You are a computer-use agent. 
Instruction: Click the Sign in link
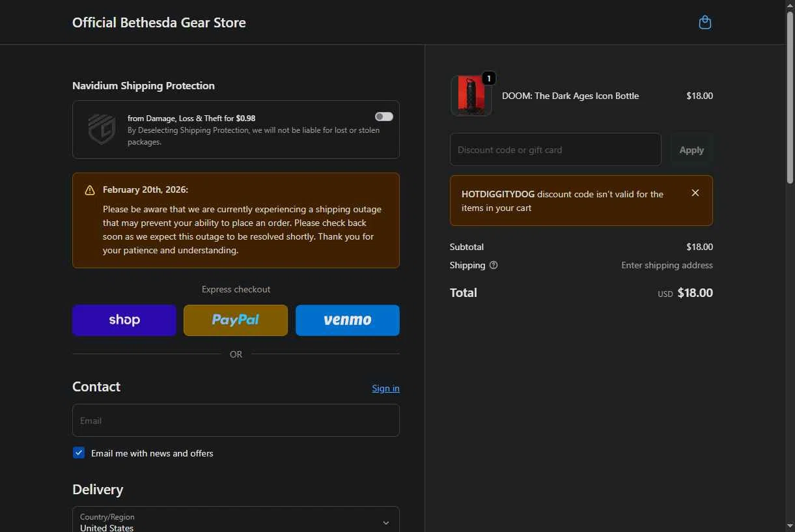[385, 388]
